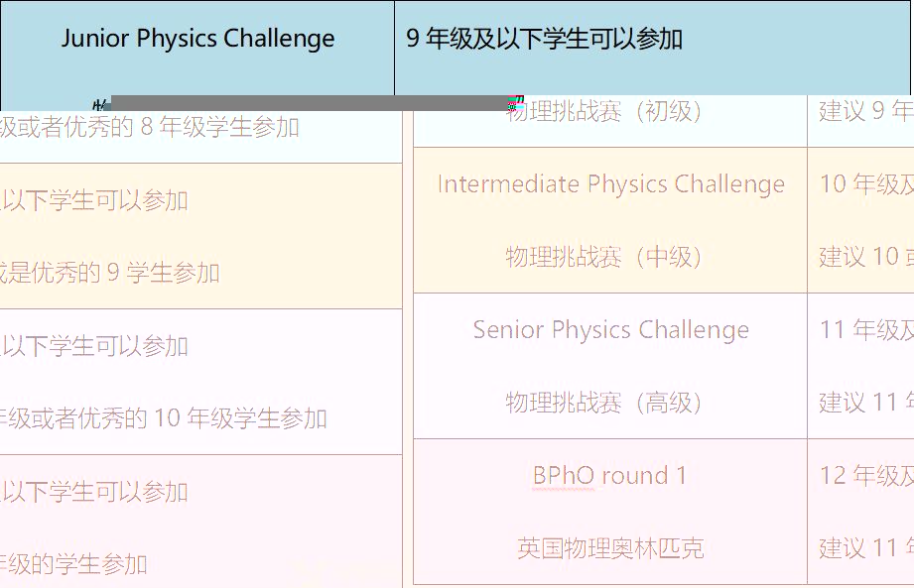Click the 建议 9 年 text in the first row
Viewport: 914px width, 588px height.
[x=865, y=111]
